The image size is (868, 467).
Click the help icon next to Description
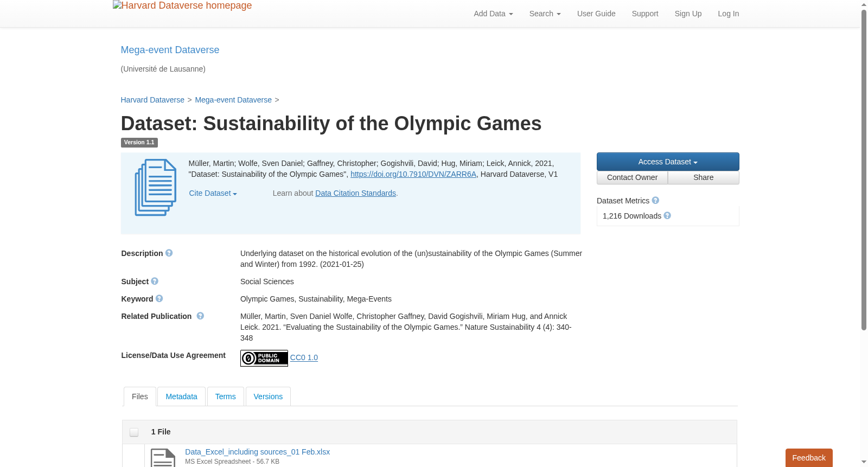pyautogui.click(x=169, y=253)
